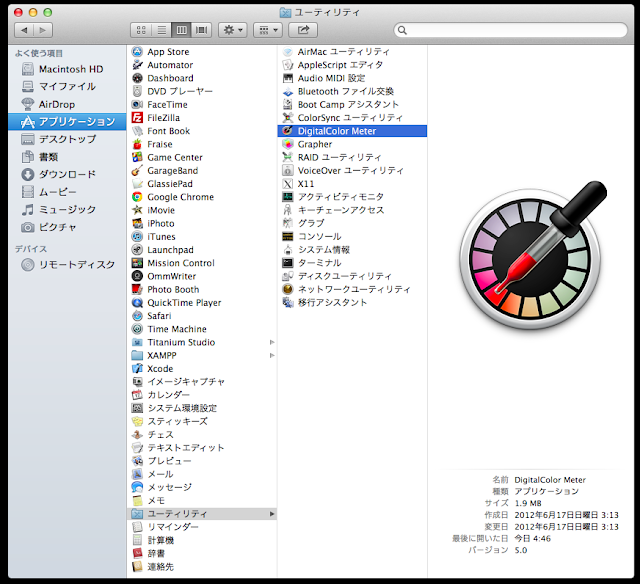The image size is (640, 584).
Task: Click the FaceTime camera icon
Action: pos(137,104)
